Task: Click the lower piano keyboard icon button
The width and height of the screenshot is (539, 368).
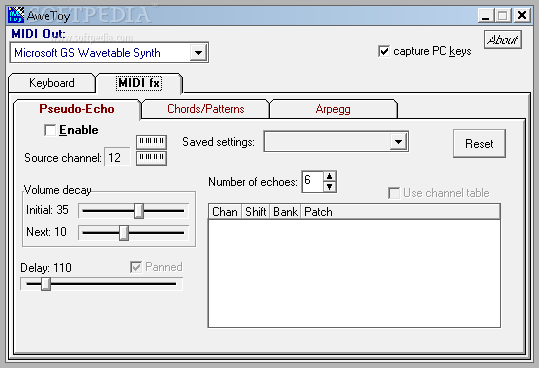Action: [151, 158]
